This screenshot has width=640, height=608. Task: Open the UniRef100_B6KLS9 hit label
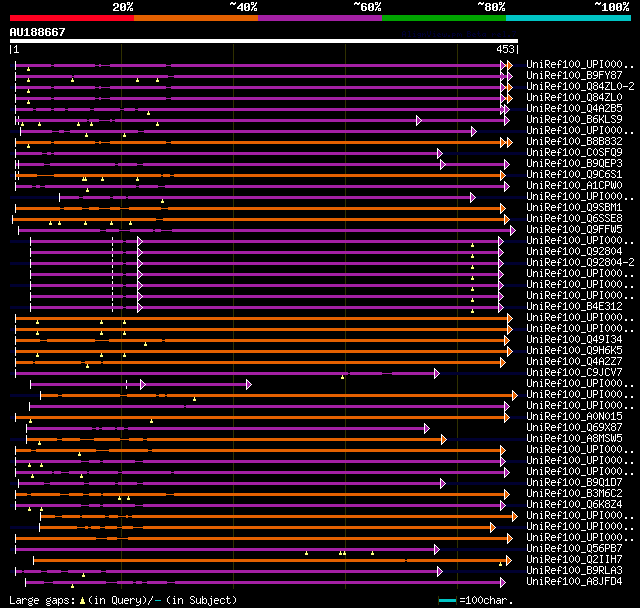tap(574, 120)
